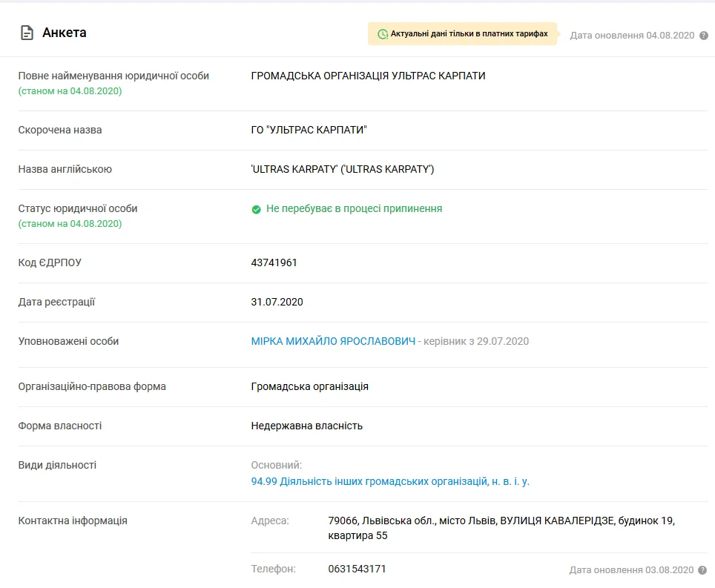Click the phone number 0631543171
Image resolution: width=715 pixels, height=588 pixels.
tap(357, 569)
